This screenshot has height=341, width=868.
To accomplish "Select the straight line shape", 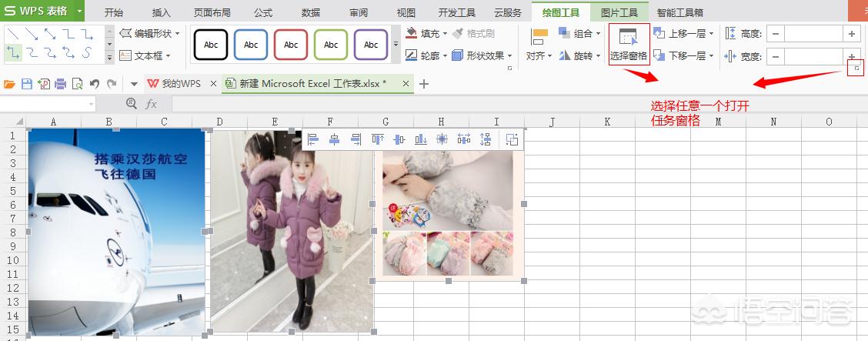I will coord(13,35).
